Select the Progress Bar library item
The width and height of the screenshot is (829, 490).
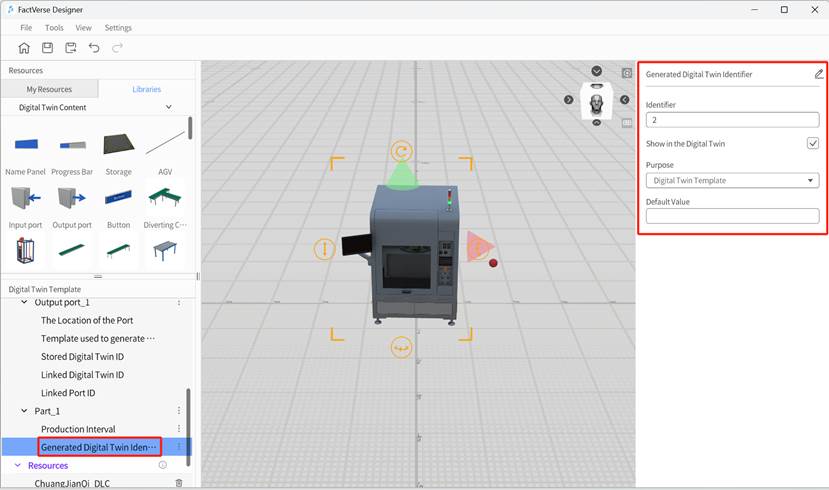point(72,151)
